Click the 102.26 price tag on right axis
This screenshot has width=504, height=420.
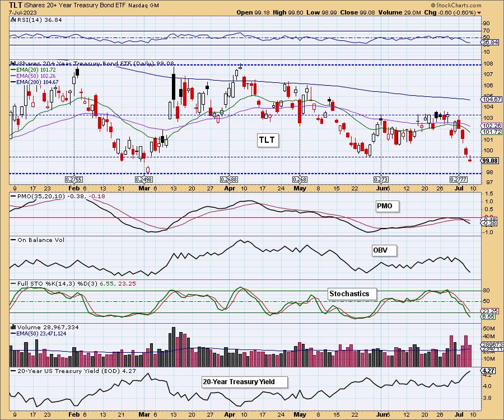click(x=492, y=126)
